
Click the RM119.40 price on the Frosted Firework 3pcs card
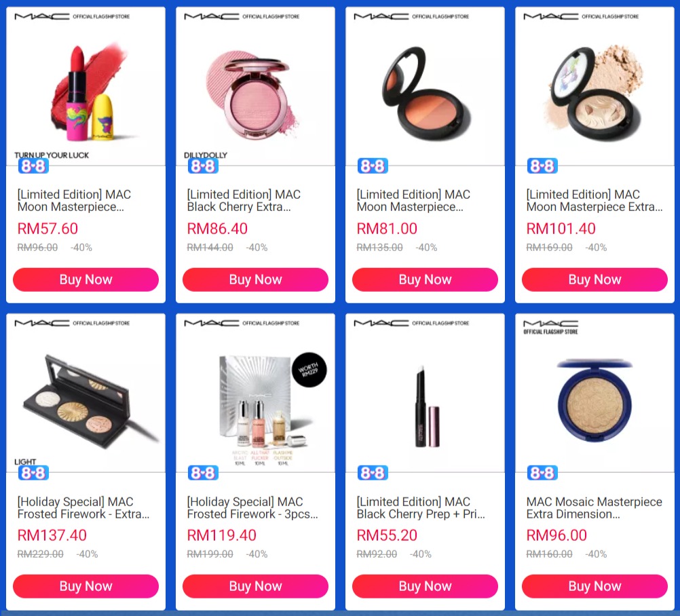tap(222, 535)
